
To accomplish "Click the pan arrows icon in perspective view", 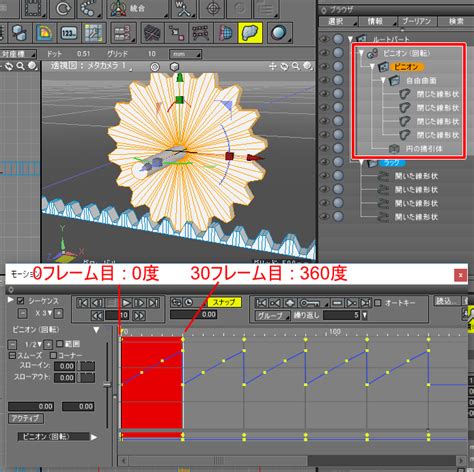I will 272,66.
